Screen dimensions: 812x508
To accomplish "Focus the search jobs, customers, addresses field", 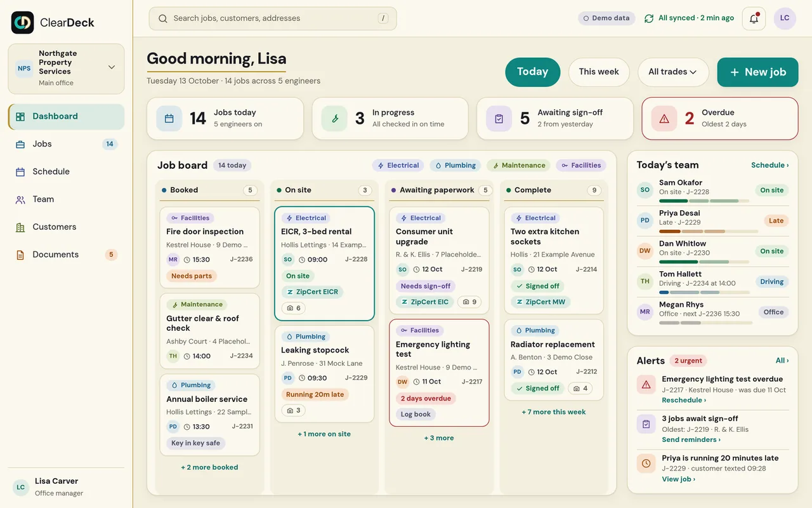I will pyautogui.click(x=273, y=18).
